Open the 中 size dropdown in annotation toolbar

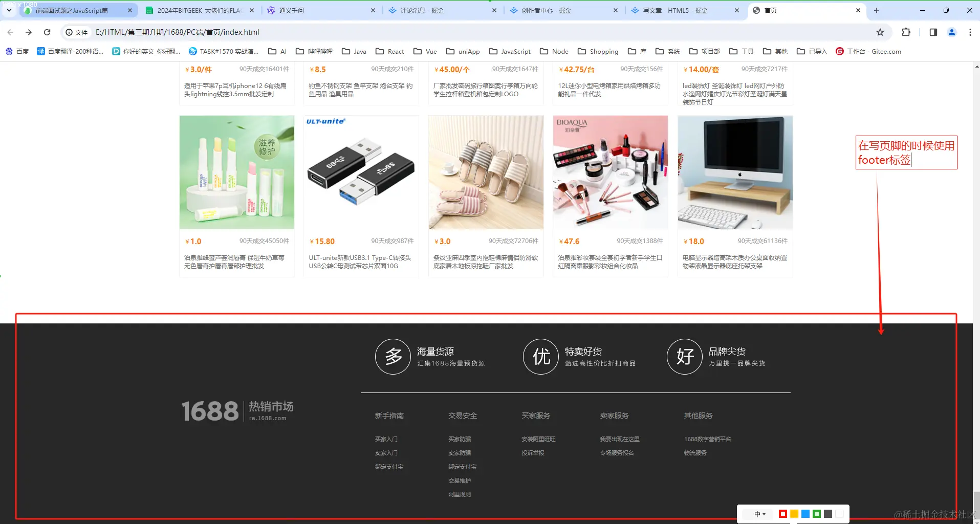759,514
